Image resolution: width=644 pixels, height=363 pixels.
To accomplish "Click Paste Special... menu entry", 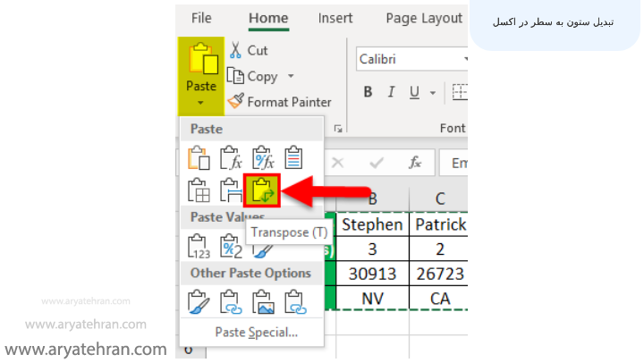I will coord(256,333).
